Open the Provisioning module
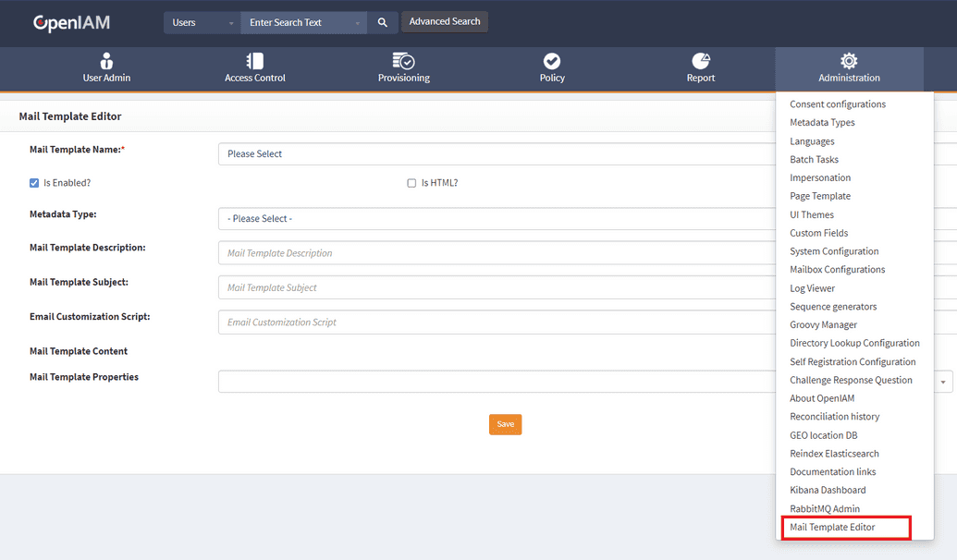The width and height of the screenshot is (957, 560). coord(403,68)
